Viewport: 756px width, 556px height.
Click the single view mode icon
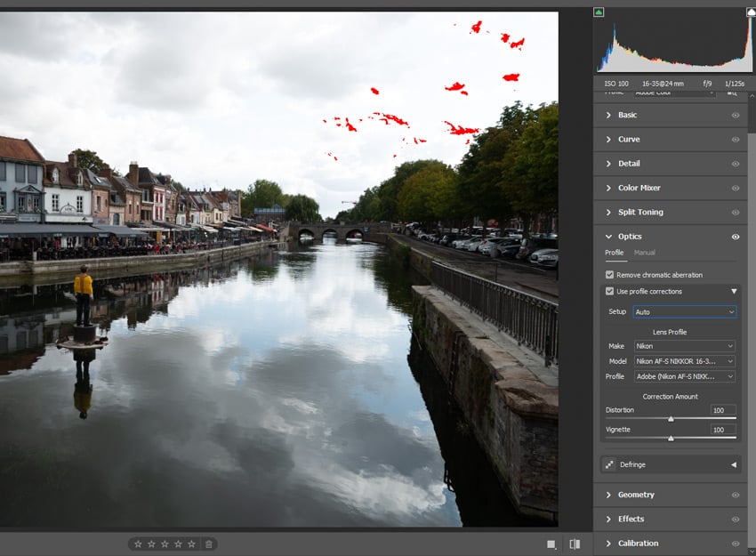551,544
